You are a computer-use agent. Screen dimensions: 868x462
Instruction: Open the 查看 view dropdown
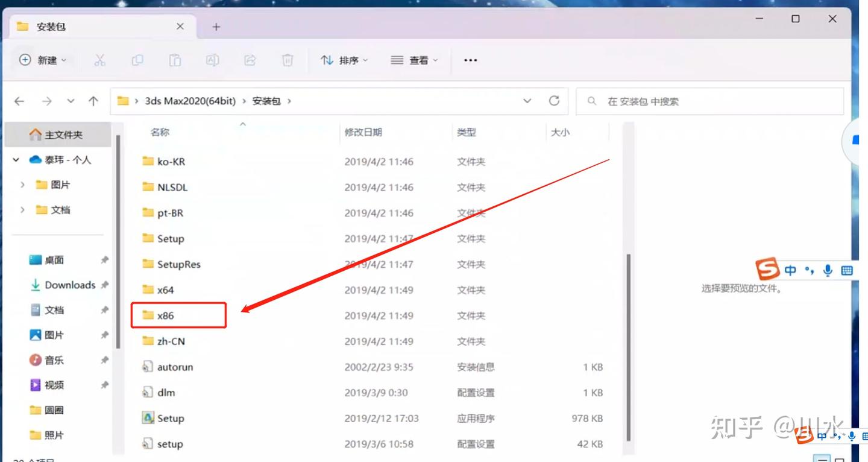coord(414,60)
